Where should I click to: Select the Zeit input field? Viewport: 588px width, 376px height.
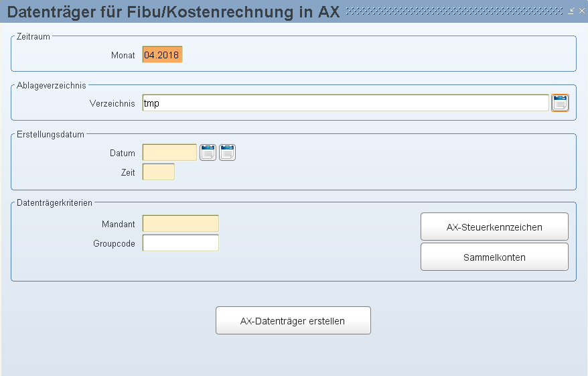coord(159,172)
